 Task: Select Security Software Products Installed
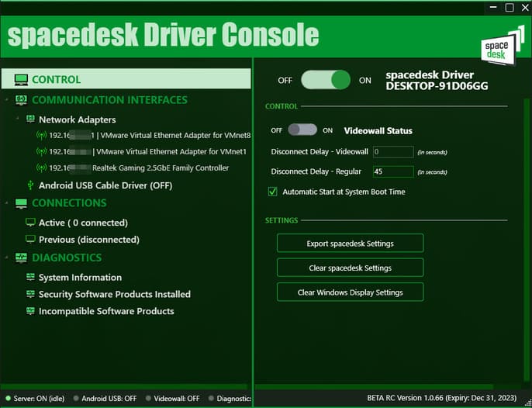(115, 294)
